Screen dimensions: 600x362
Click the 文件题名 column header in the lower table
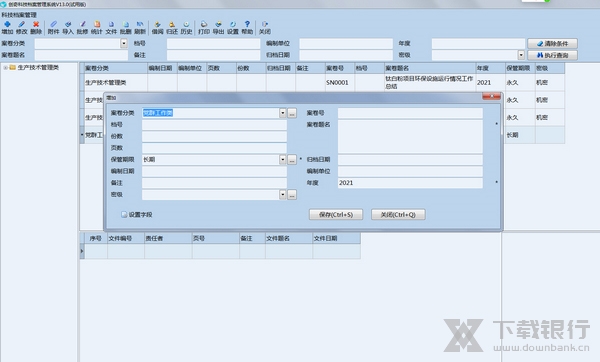289,238
